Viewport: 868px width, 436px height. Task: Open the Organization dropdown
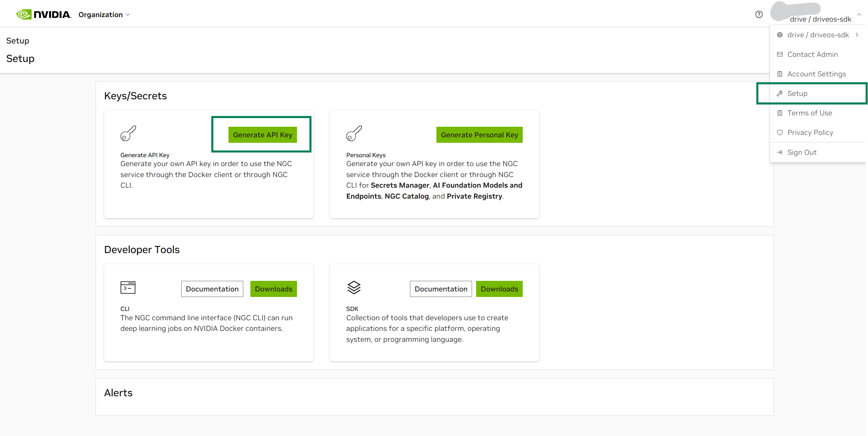pyautogui.click(x=104, y=15)
